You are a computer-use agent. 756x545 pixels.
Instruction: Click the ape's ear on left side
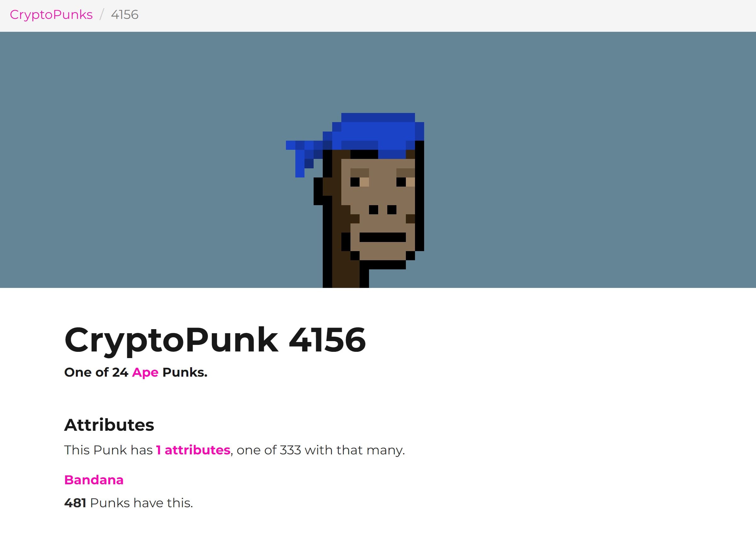[x=327, y=191]
